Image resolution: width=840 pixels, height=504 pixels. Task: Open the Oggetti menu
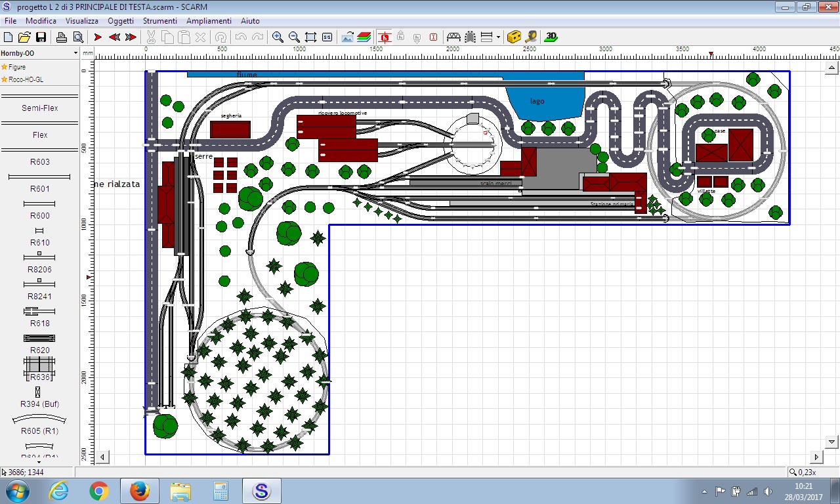tap(121, 21)
